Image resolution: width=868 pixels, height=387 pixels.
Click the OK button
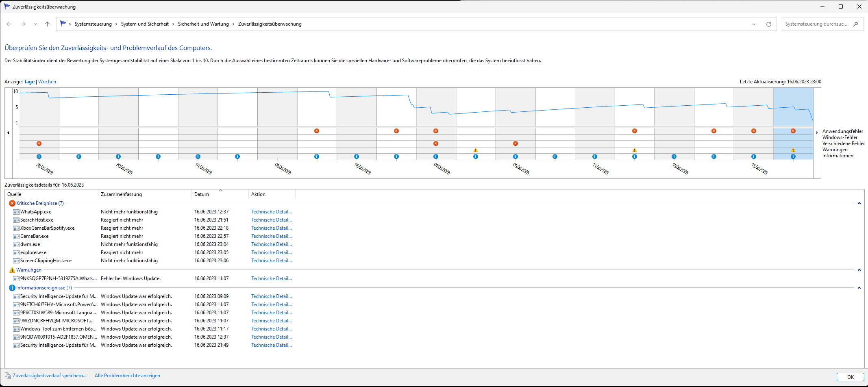click(851, 377)
